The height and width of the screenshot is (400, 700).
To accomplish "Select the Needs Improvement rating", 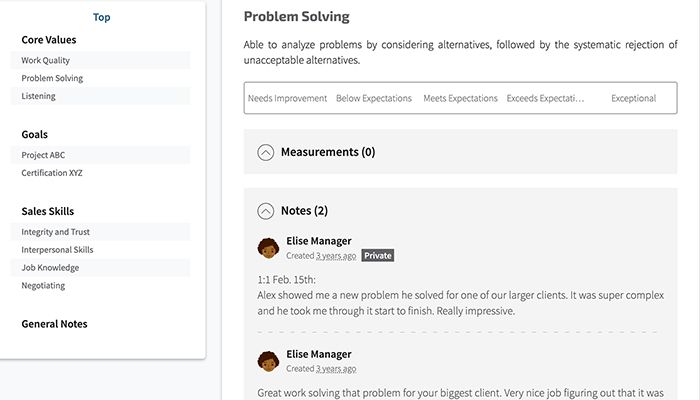I will point(288,99).
